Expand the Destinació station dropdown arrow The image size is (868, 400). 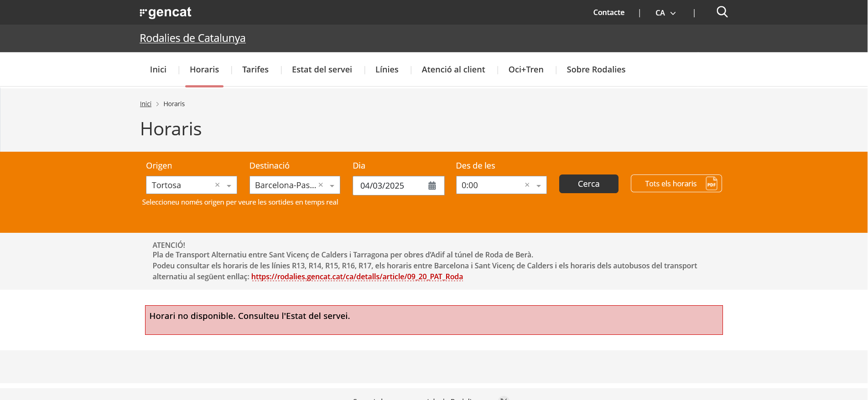tap(332, 185)
